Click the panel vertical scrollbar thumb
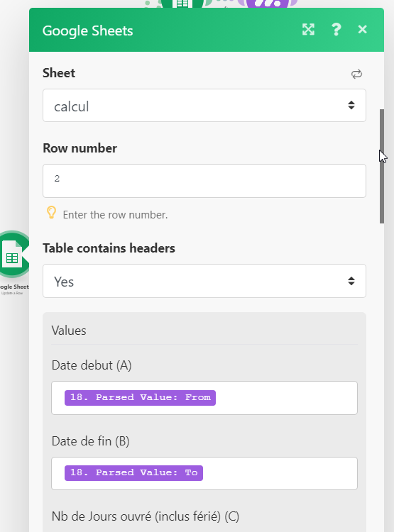This screenshot has height=532, width=394. [x=382, y=166]
